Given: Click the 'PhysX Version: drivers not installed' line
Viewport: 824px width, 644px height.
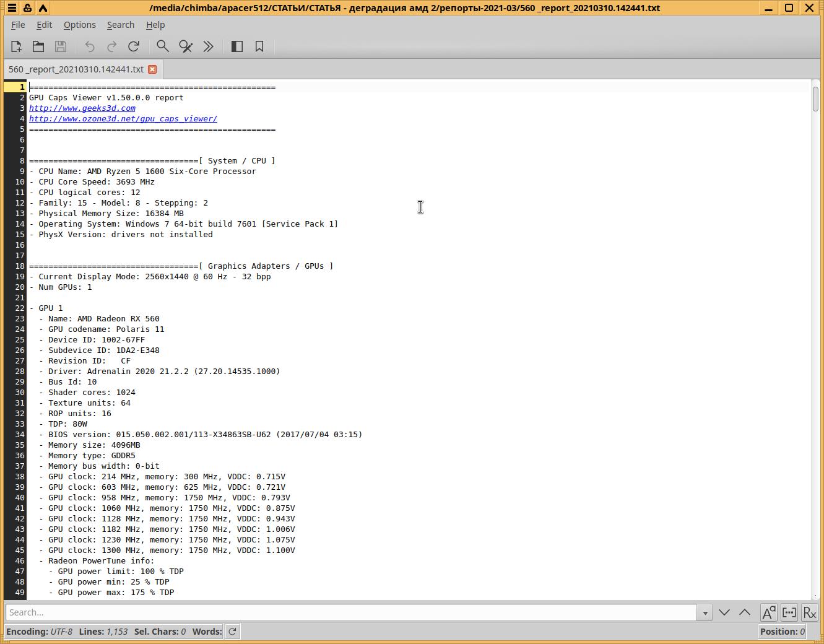Looking at the screenshot, I should click(x=121, y=235).
